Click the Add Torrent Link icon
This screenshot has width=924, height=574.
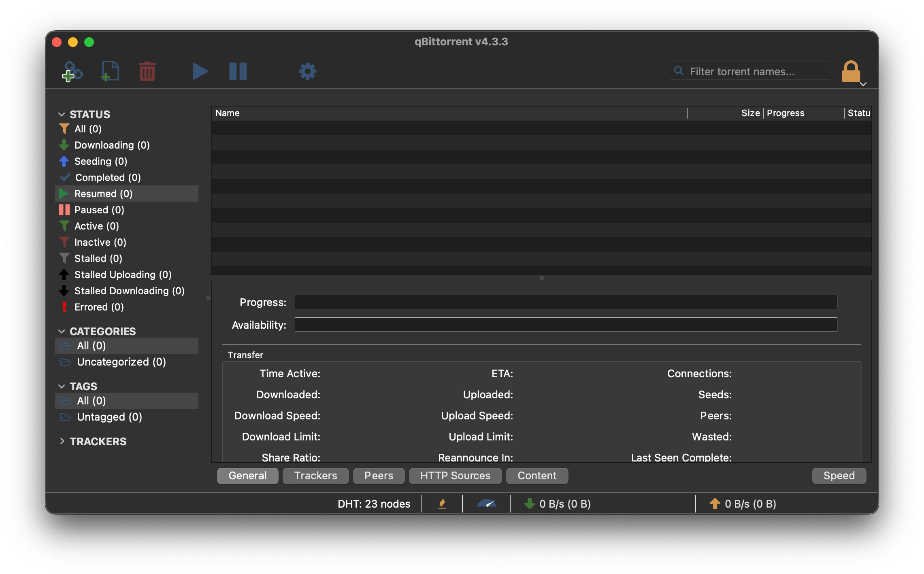[72, 71]
